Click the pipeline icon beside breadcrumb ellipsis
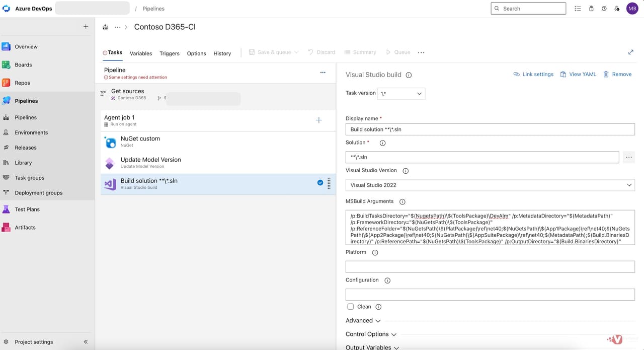This screenshot has height=350, width=644. coord(105,27)
